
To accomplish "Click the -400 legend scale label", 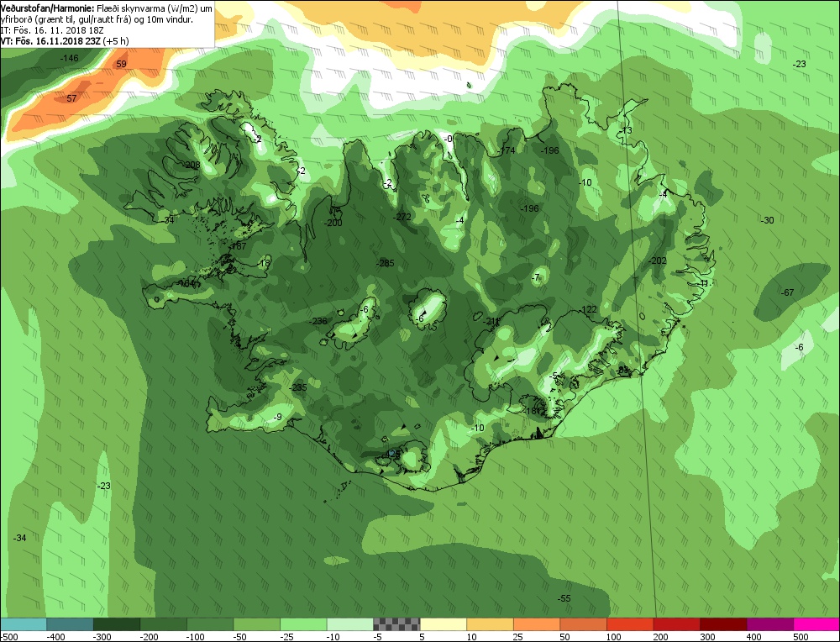I will click(55, 637).
